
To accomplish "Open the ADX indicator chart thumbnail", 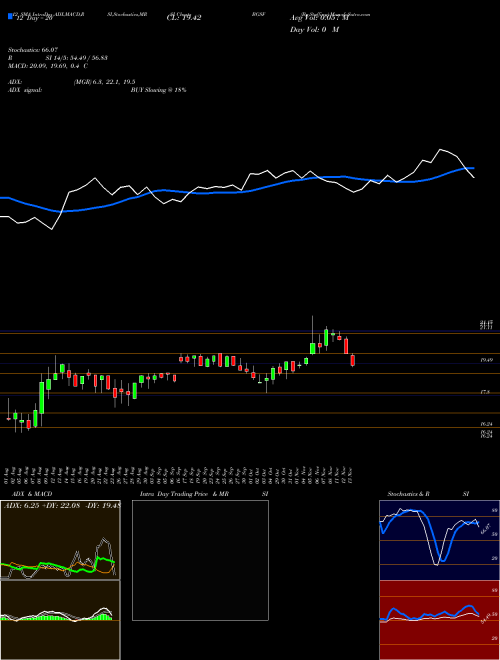I will point(60,540).
